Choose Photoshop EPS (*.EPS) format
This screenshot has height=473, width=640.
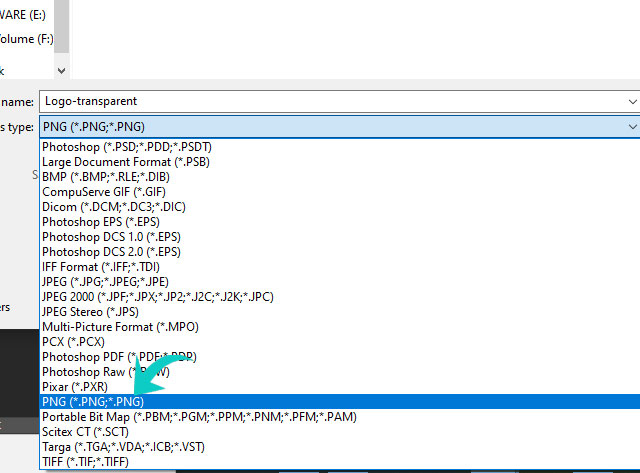coord(340,222)
